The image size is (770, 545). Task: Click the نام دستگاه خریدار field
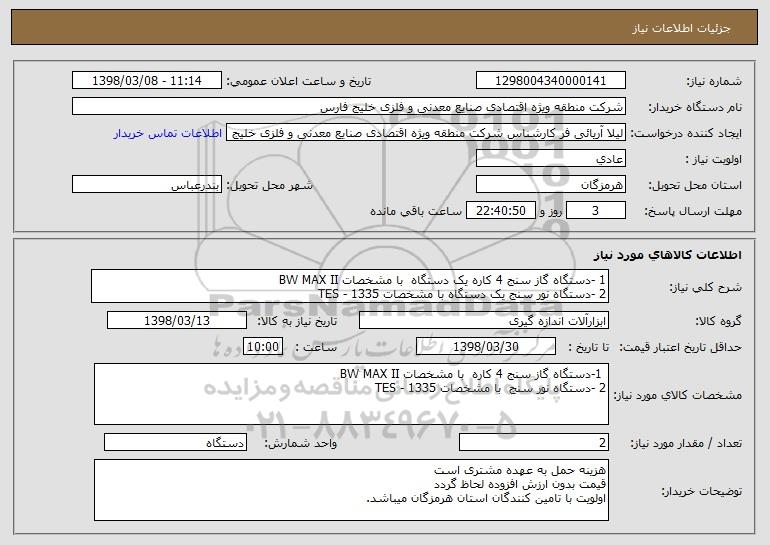pyautogui.click(x=349, y=107)
